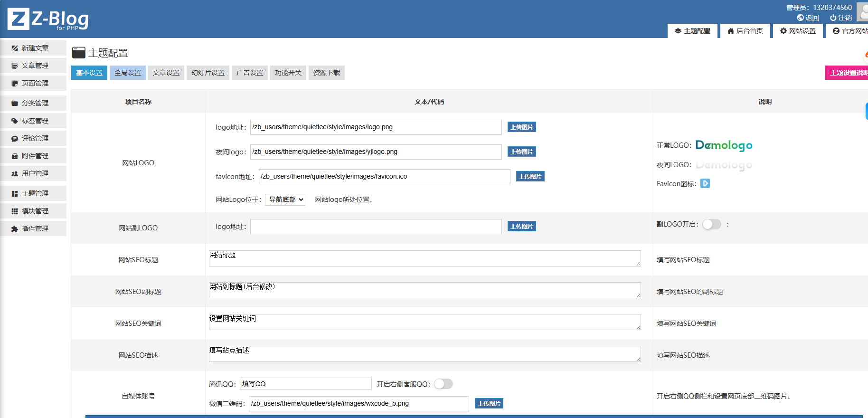Image resolution: width=868 pixels, height=418 pixels.
Task: Open 网站设置 in top navigation
Action: click(798, 31)
